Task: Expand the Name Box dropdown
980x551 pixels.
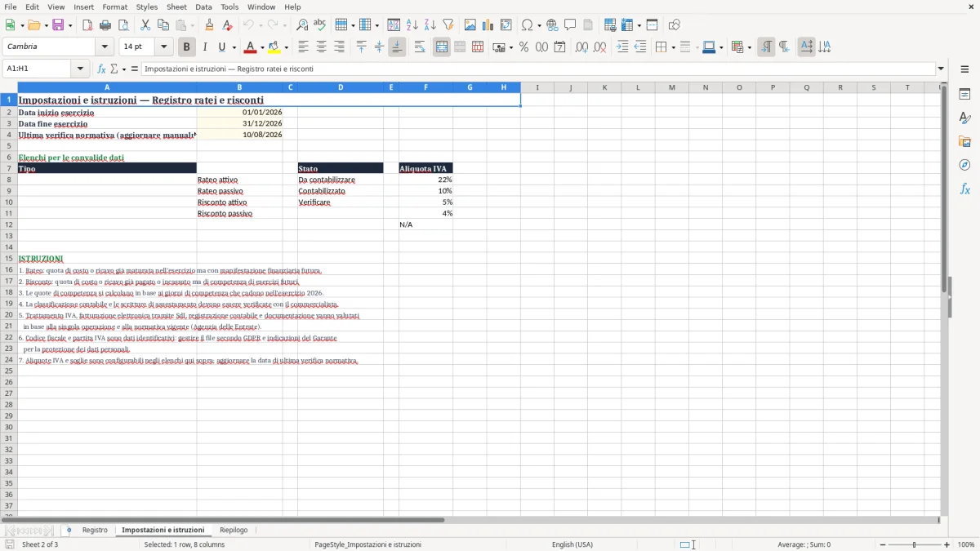Action: [x=81, y=69]
